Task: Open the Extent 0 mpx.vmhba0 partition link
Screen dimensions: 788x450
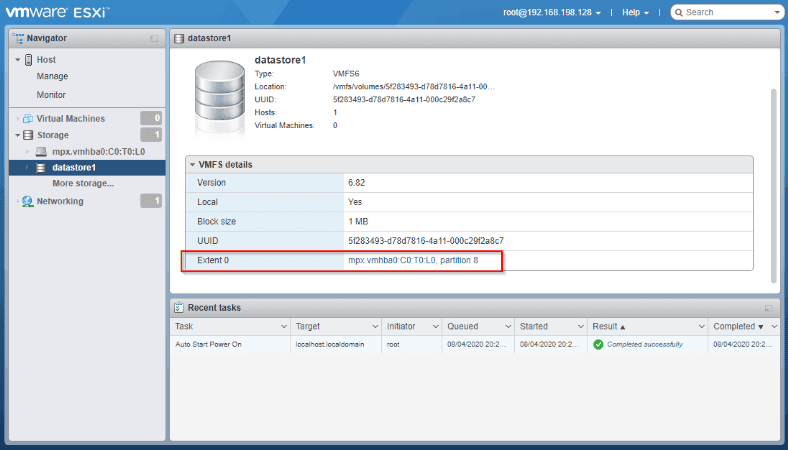Action: point(413,260)
